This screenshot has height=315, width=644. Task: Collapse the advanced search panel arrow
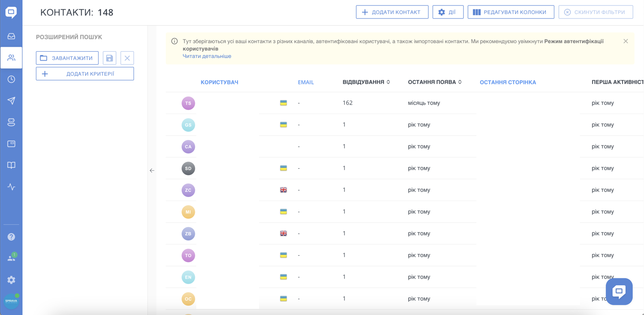pyautogui.click(x=152, y=171)
